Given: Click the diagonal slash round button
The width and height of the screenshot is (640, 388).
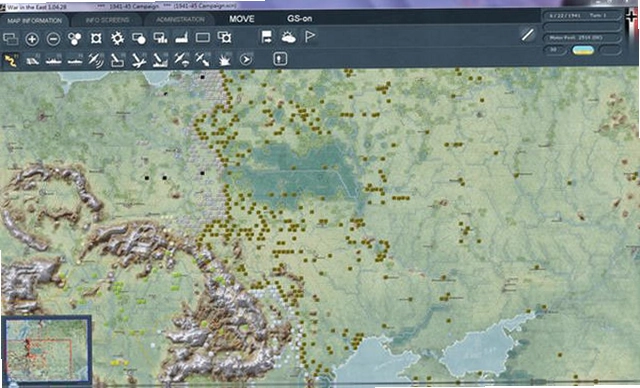Looking at the screenshot, I should click(527, 34).
